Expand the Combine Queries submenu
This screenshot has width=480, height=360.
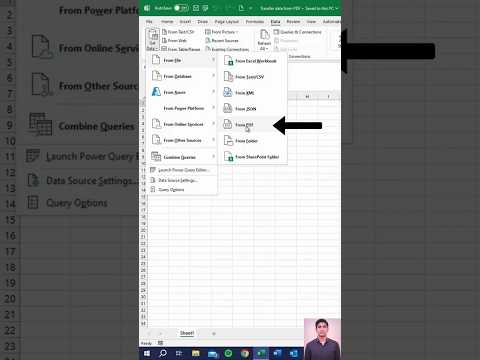pyautogui.click(x=183, y=157)
